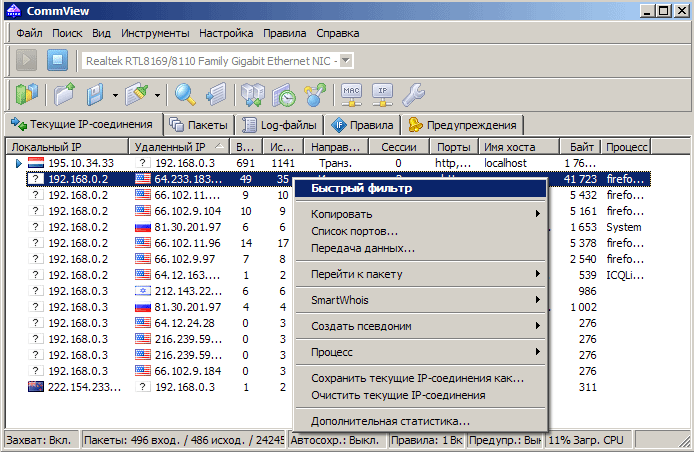694x452 pixels.
Task: Click status bar Автосохр.: Выкл. entry
Action: (338, 440)
